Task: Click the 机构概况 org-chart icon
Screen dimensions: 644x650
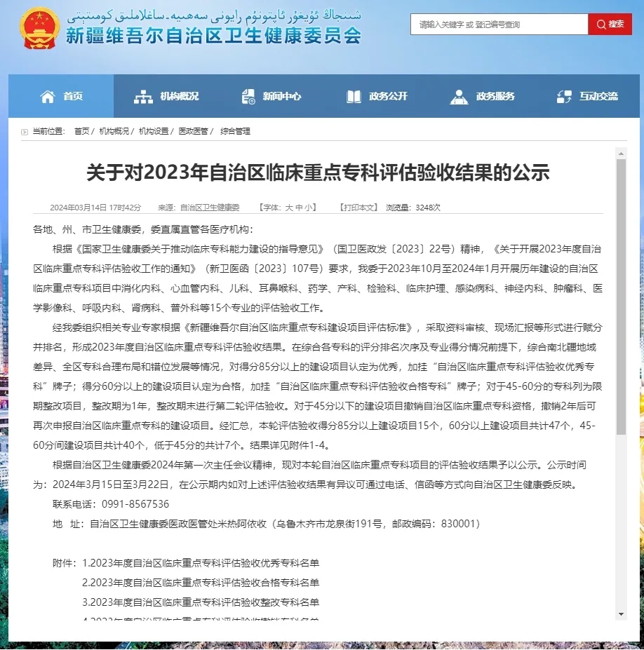Action: point(143,97)
